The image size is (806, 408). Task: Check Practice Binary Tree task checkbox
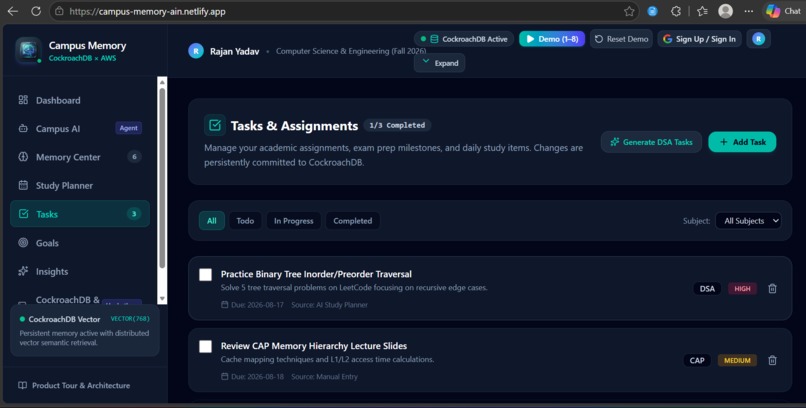coord(206,275)
